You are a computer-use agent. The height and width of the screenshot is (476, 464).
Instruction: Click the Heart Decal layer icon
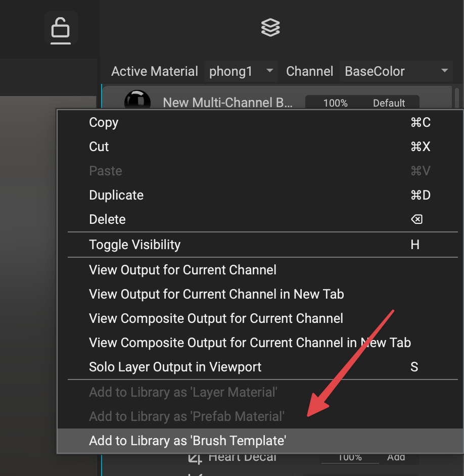pos(195,458)
